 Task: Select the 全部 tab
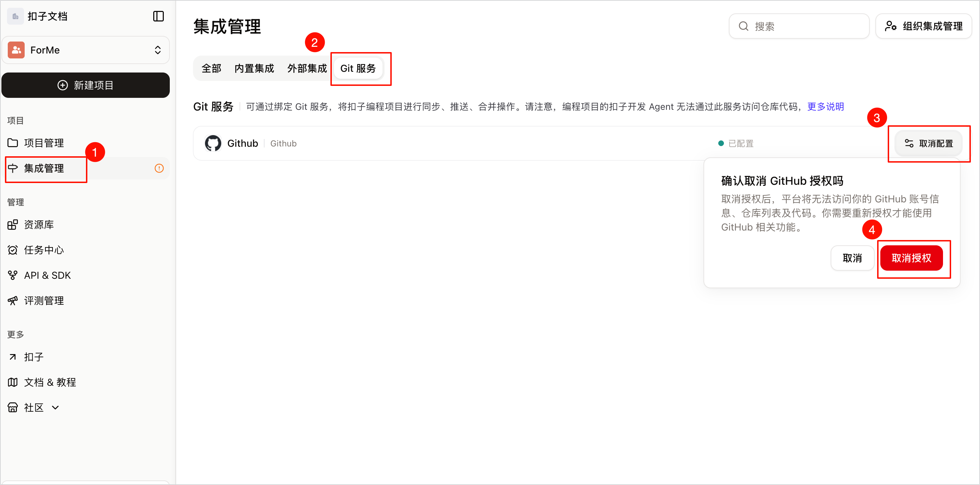click(211, 68)
